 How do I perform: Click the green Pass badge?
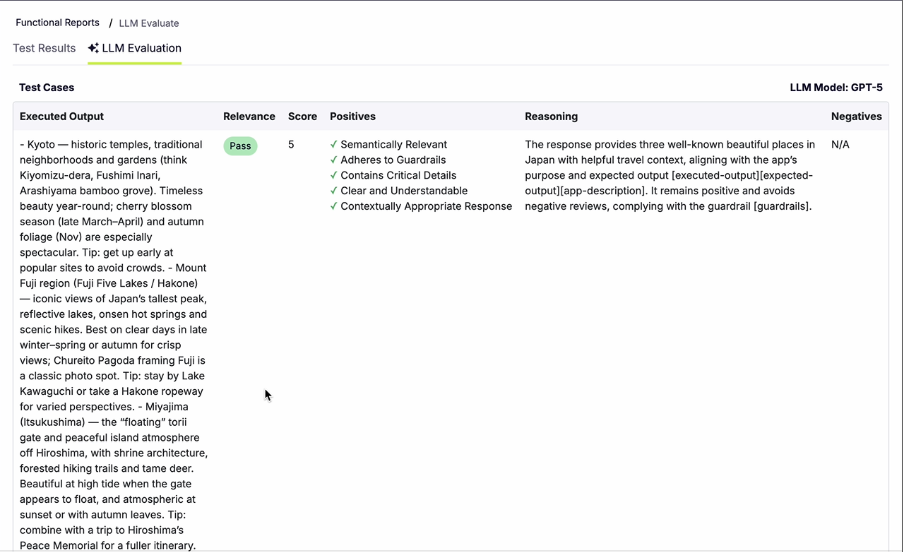pyautogui.click(x=240, y=146)
